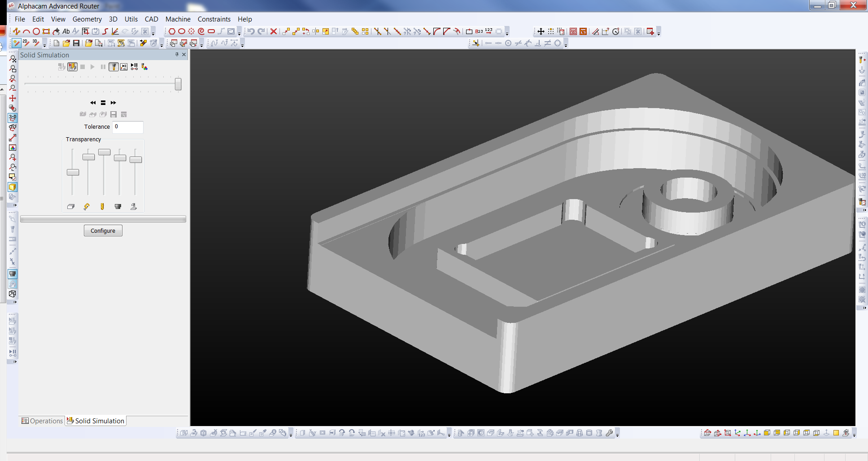
Task: Expand bottom-right view toolbar options arrow
Action: coord(854,435)
